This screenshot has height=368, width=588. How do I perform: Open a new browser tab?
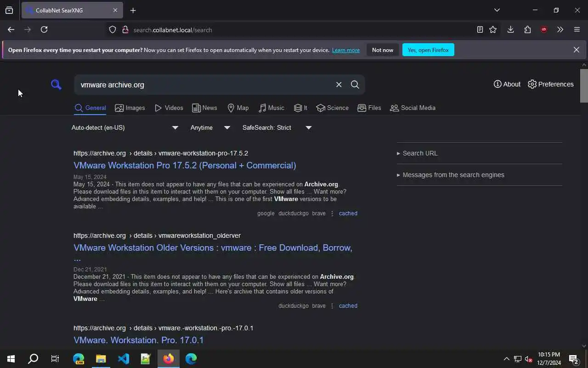(133, 10)
